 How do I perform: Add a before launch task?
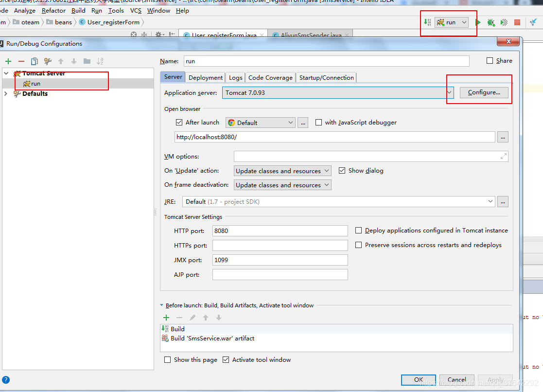166,318
